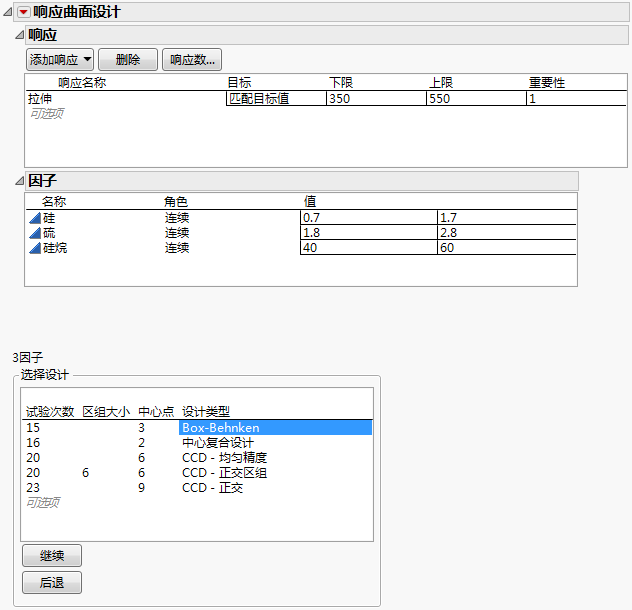This screenshot has width=632, height=610.
Task: Open the red triangle menu for 响应曲面设计
Action: [x=24, y=12]
